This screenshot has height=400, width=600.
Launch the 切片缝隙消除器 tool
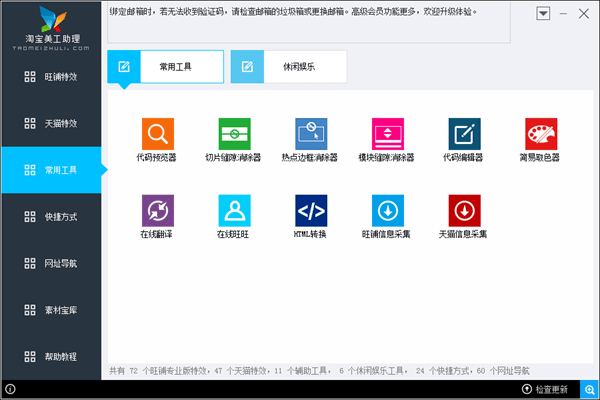click(234, 133)
